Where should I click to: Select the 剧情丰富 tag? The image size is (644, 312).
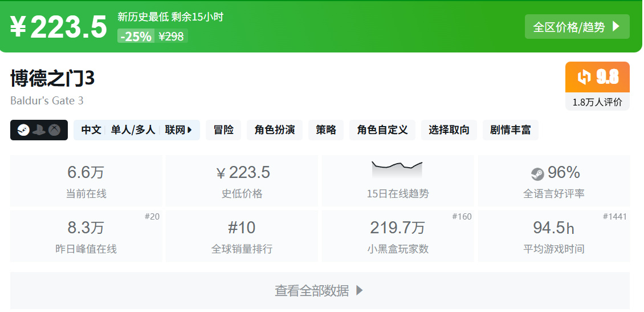point(511,130)
